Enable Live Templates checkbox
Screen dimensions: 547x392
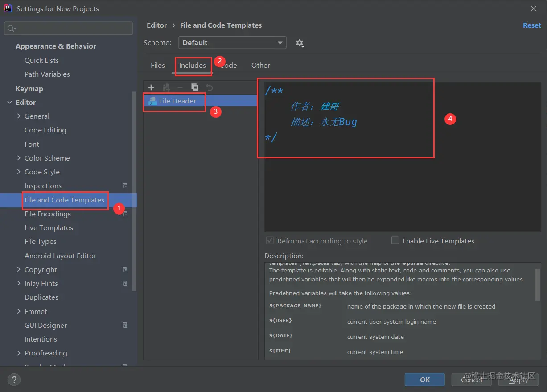(395, 241)
